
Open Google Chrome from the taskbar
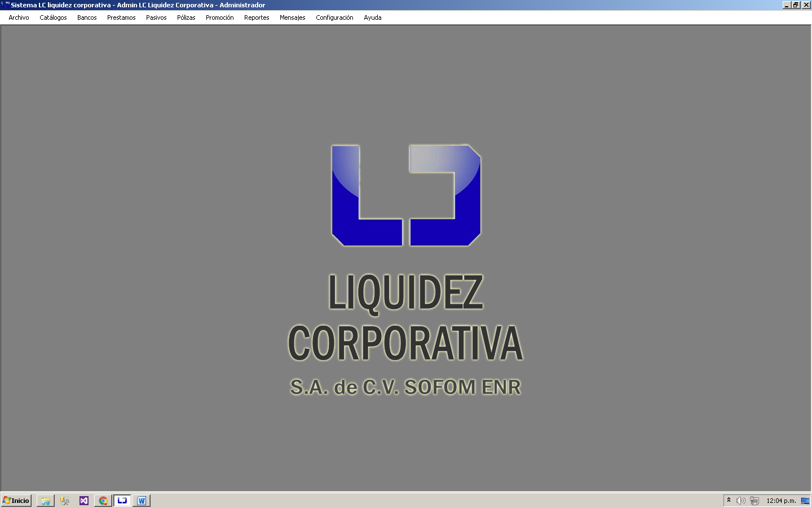(x=103, y=501)
